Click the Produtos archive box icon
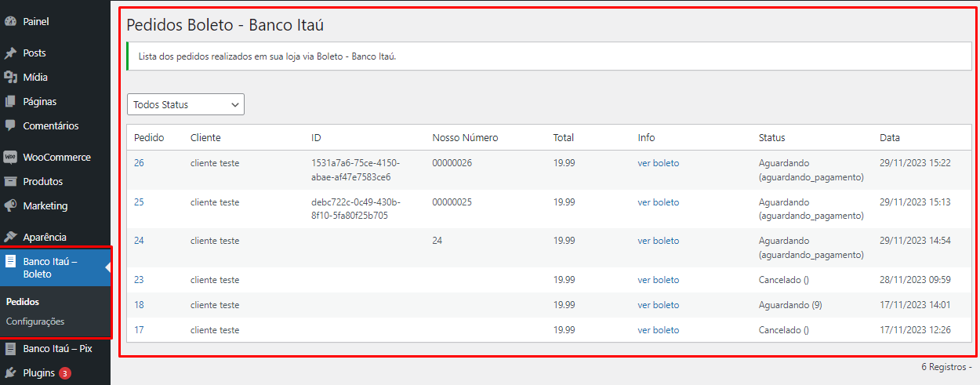This screenshot has height=385, width=980. [x=11, y=181]
